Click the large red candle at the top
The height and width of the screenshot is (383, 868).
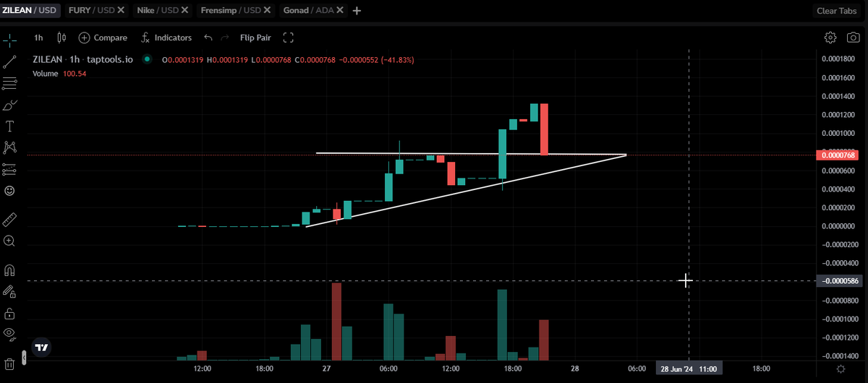point(543,129)
